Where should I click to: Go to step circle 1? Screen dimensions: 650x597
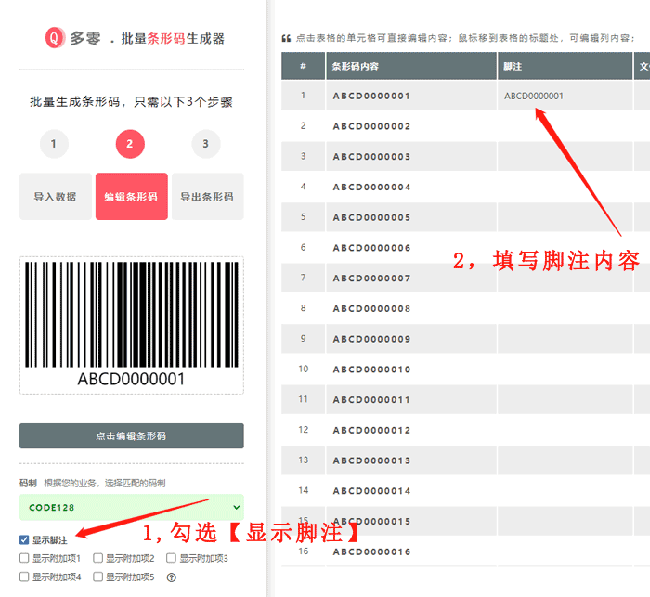click(x=54, y=144)
